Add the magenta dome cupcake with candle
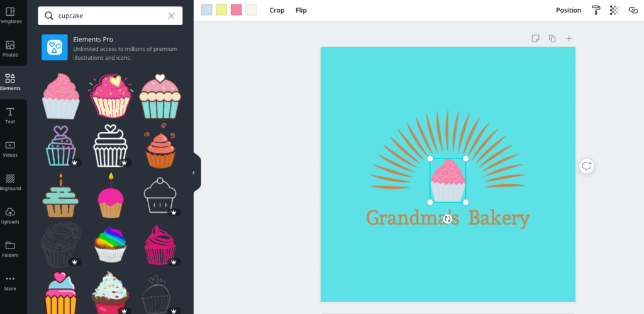Viewport: 644px width, 314px height. click(x=110, y=196)
